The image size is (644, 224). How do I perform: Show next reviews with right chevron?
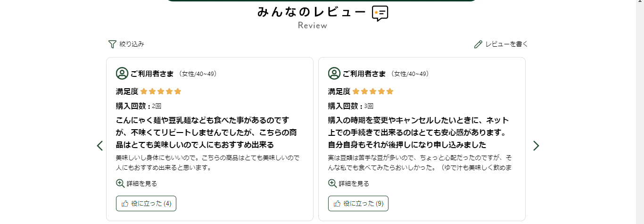click(x=536, y=146)
